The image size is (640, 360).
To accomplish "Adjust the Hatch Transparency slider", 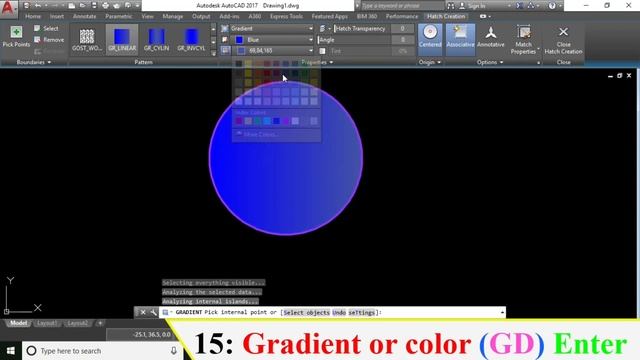I will point(361,29).
